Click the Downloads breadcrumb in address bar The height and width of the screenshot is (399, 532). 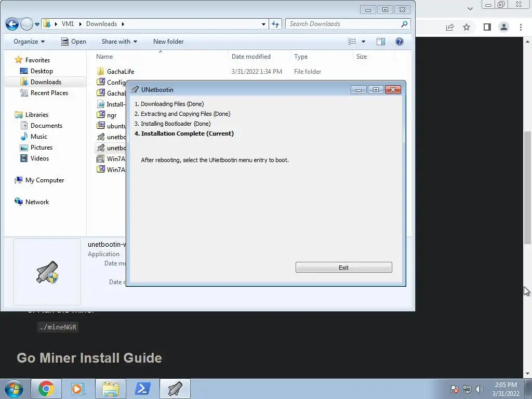(x=101, y=24)
